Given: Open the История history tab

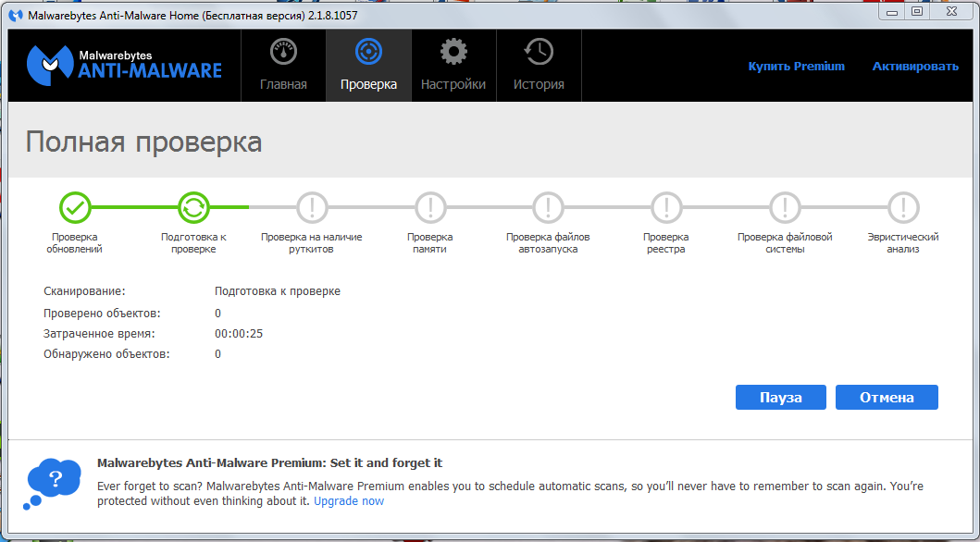Looking at the screenshot, I should coord(539,65).
